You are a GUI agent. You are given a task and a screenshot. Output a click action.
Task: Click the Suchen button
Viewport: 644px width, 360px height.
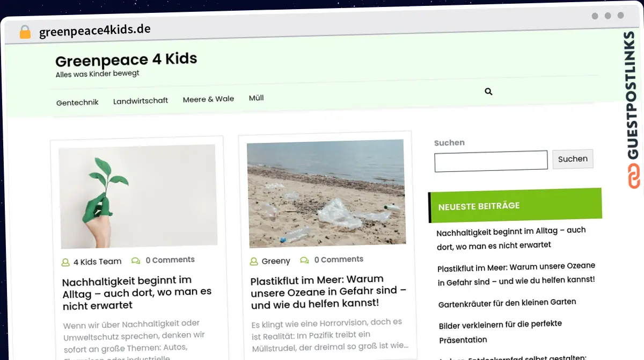coord(573,159)
